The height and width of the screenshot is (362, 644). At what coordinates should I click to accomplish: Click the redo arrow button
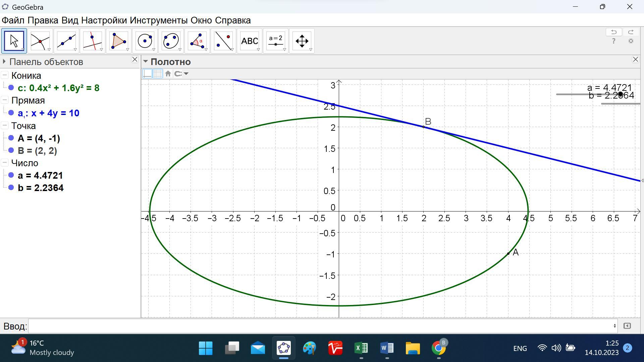(631, 32)
